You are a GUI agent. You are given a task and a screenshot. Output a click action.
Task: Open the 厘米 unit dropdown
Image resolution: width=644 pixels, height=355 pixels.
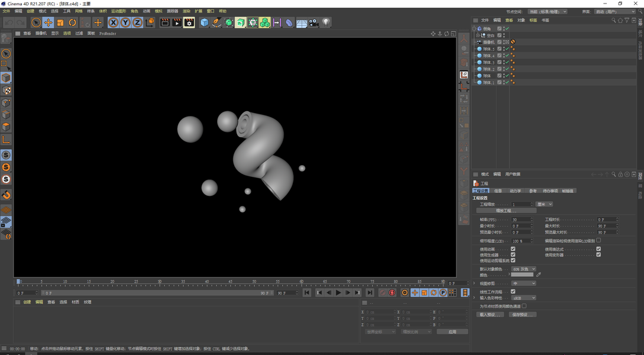click(x=544, y=204)
